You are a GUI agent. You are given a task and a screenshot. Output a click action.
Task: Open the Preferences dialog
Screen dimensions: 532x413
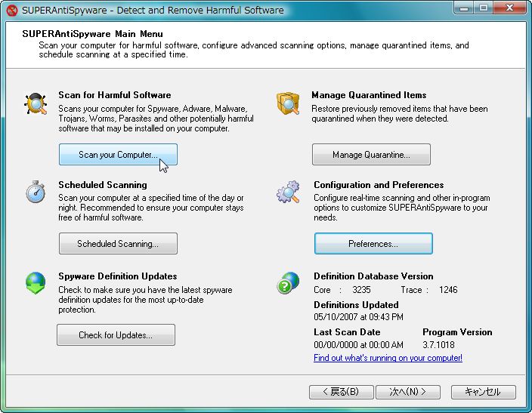point(373,243)
